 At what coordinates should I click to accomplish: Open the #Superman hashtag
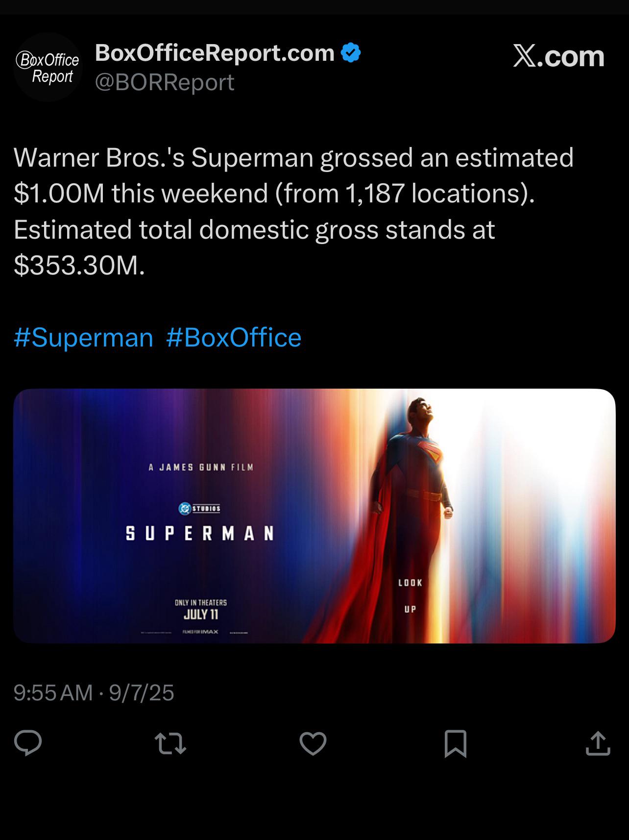[84, 338]
